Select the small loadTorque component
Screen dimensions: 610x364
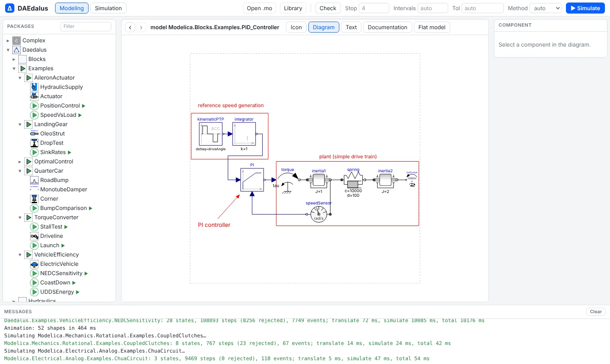coord(412,180)
